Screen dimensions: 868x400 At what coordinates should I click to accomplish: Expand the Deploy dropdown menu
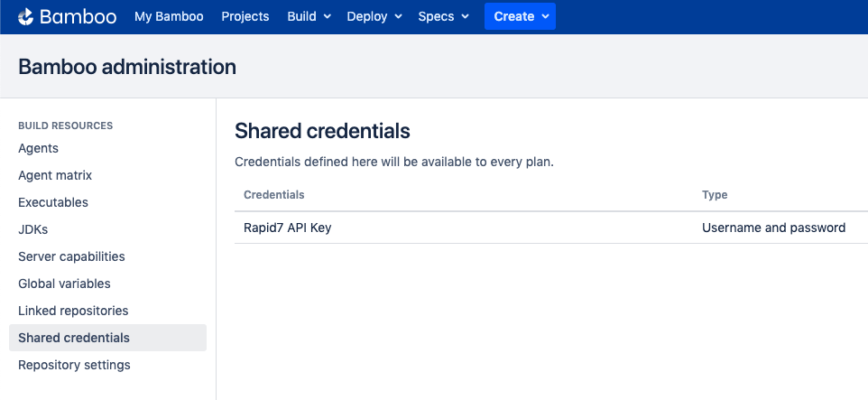[374, 16]
